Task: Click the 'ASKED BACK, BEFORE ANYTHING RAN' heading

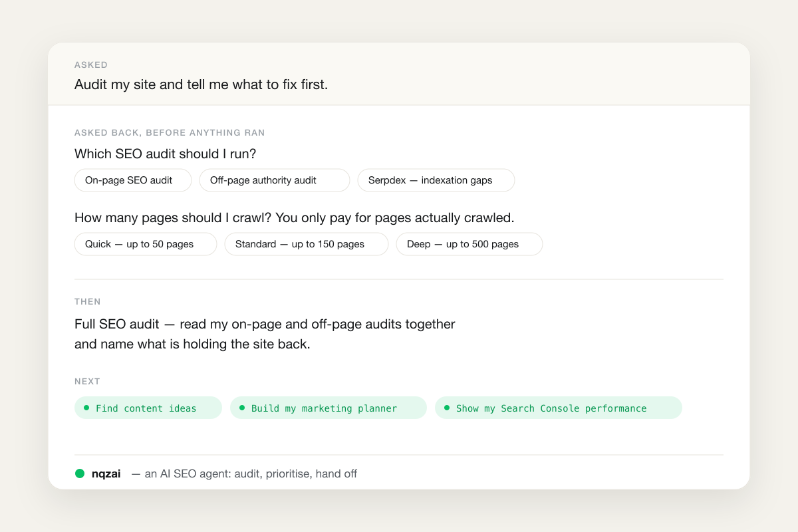Action: point(170,133)
